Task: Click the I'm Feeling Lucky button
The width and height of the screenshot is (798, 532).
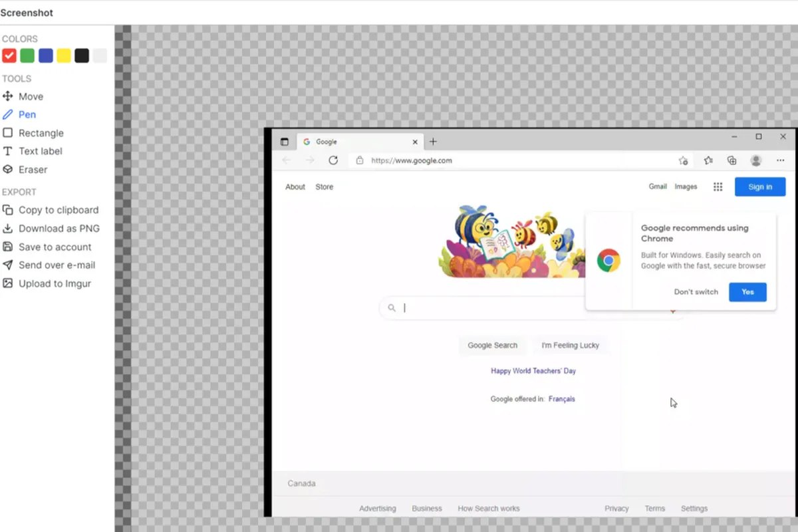Action: tap(570, 345)
